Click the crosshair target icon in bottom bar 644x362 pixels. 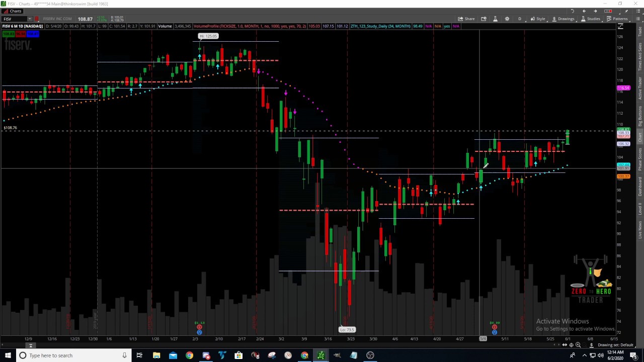click(x=571, y=345)
